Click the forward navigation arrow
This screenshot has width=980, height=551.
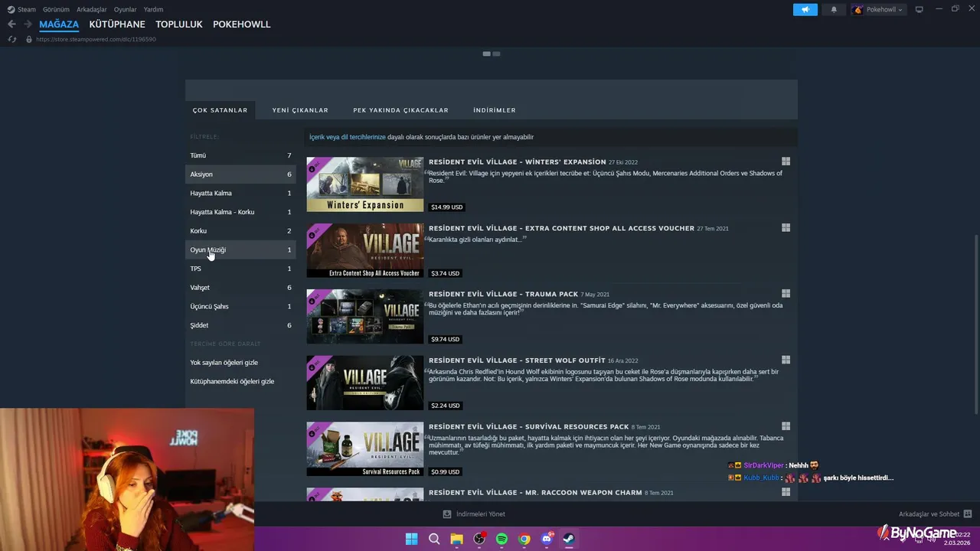[x=28, y=24]
